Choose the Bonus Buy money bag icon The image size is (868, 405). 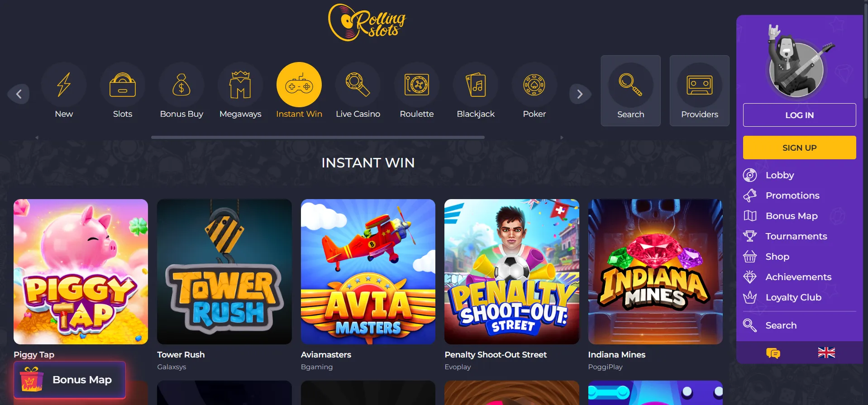point(181,85)
